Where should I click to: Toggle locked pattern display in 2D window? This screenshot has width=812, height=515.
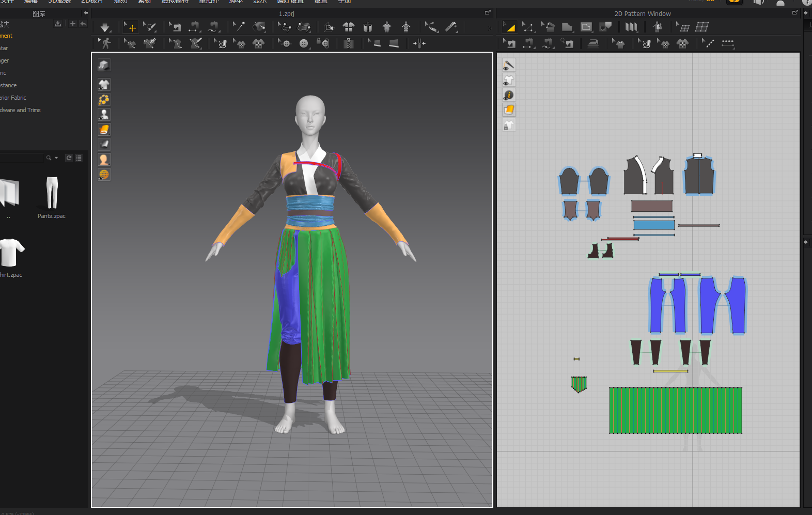pos(509,125)
